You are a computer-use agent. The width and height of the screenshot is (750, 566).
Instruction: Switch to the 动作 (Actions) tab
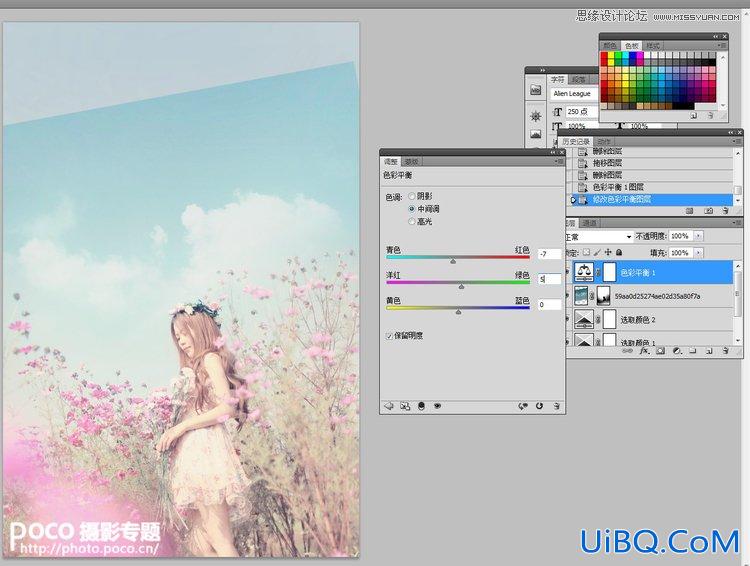[x=604, y=142]
